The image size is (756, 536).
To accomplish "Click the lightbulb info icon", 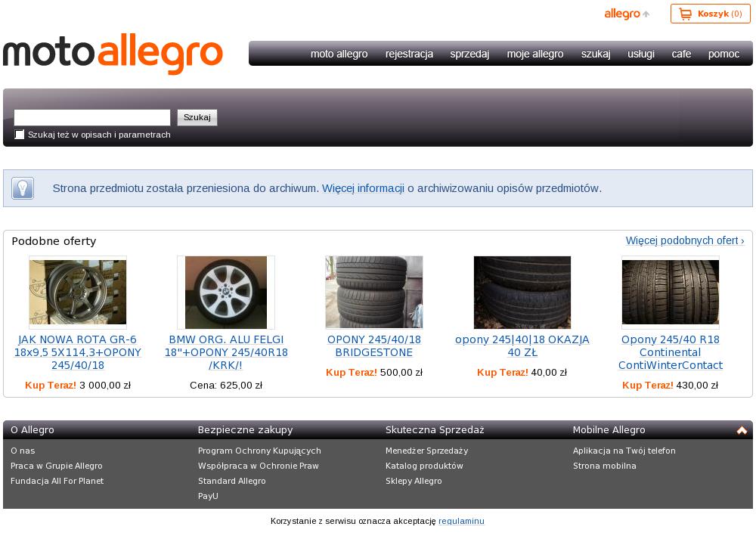I will click(x=23, y=188).
